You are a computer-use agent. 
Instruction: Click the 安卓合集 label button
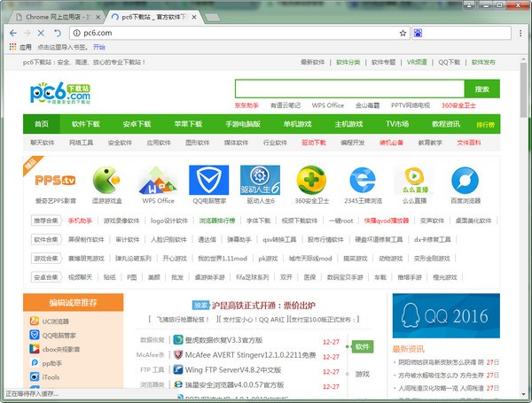[x=46, y=277]
